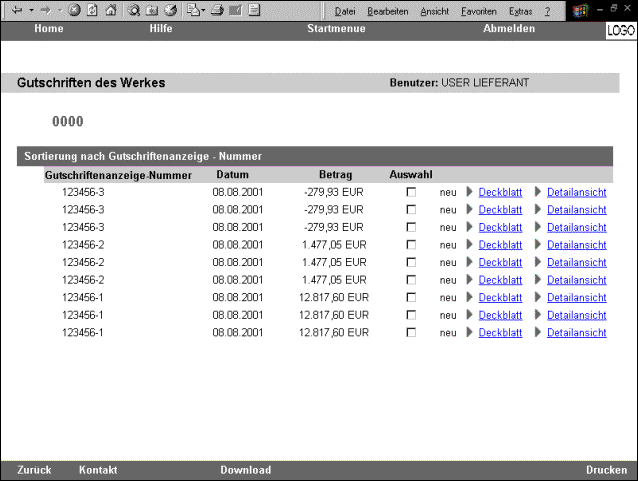
Task: Click the Gutschriftenanzeige-Nummer column header
Action: 118,175
